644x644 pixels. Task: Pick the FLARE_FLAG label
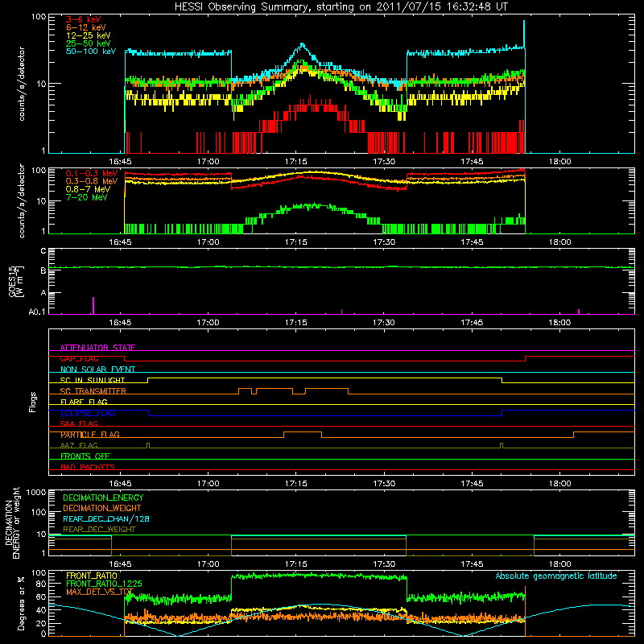point(84,402)
